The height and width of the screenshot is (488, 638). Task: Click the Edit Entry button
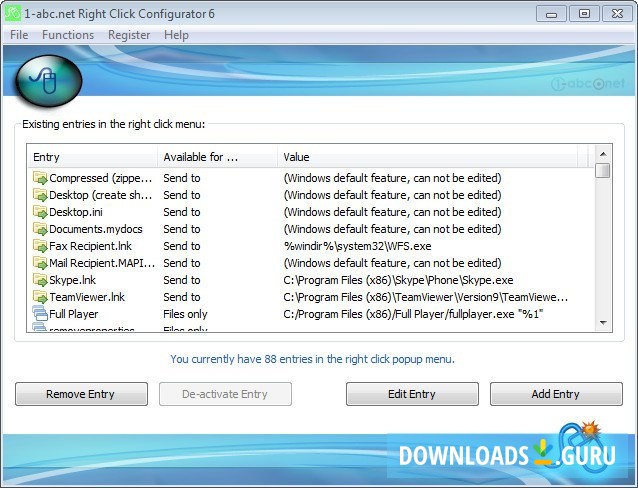tap(412, 394)
